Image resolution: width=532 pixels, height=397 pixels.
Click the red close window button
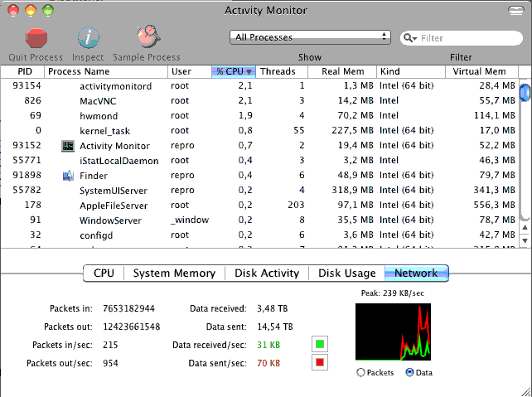click(x=14, y=10)
